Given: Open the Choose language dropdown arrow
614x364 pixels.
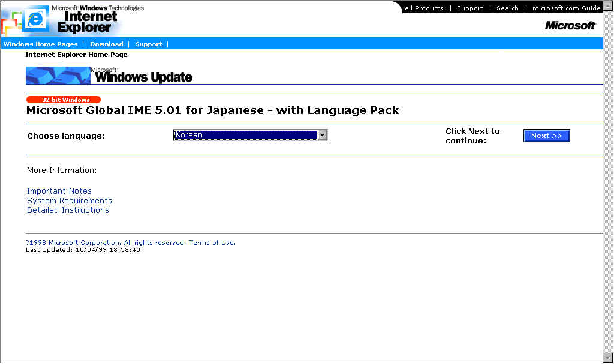Looking at the screenshot, I should pyautogui.click(x=322, y=135).
